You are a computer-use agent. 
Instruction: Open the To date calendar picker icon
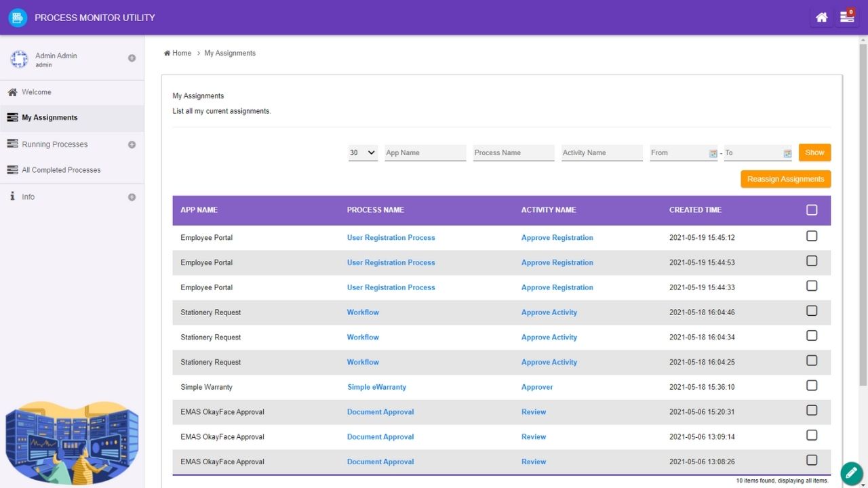pos(787,154)
